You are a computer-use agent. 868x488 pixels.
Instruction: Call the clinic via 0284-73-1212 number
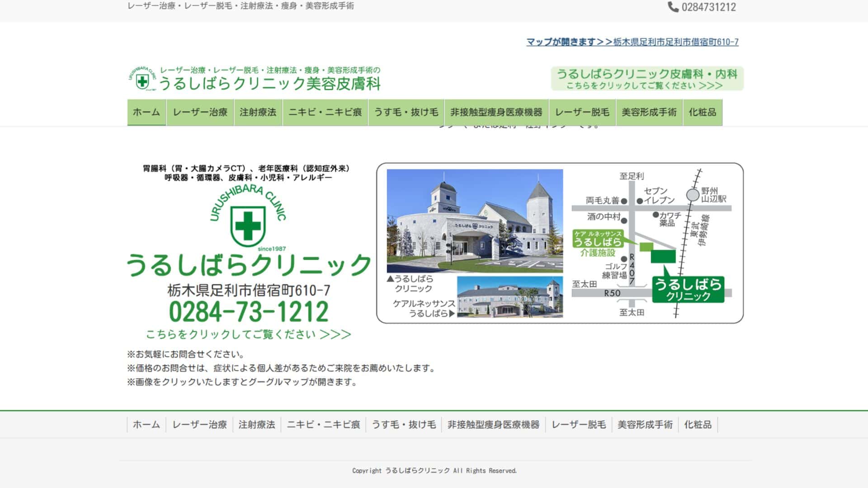pos(249,312)
